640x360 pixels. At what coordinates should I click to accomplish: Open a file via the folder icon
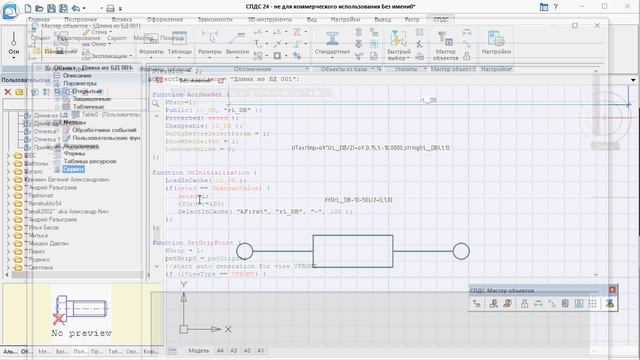point(40,8)
